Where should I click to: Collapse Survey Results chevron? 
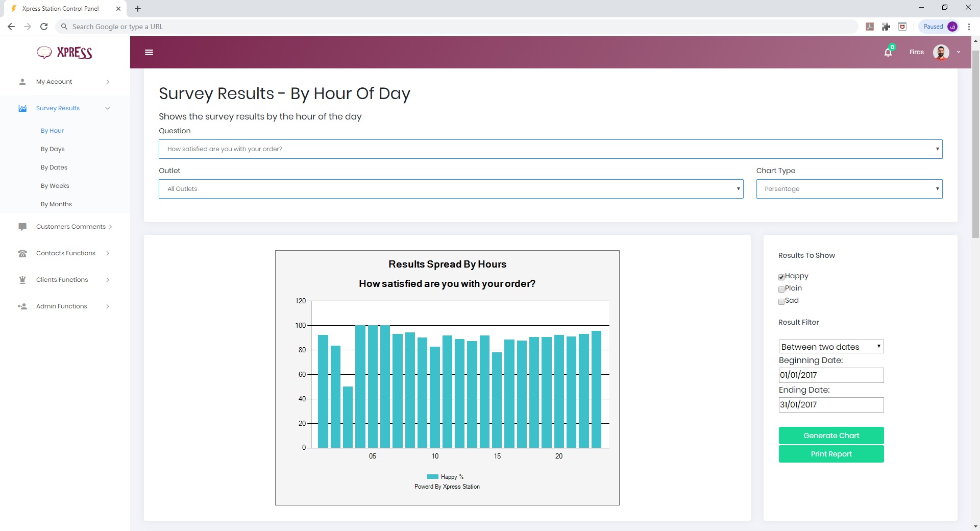click(x=108, y=108)
